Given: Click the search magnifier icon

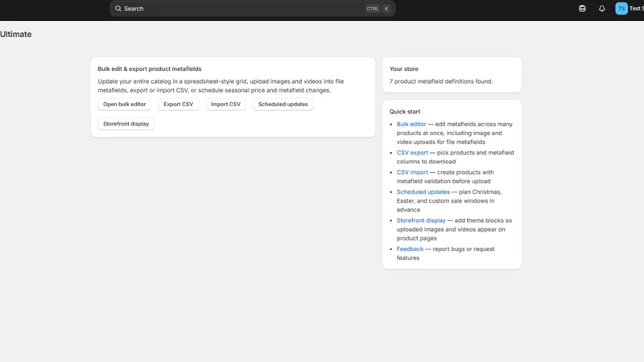Looking at the screenshot, I should click(118, 9).
